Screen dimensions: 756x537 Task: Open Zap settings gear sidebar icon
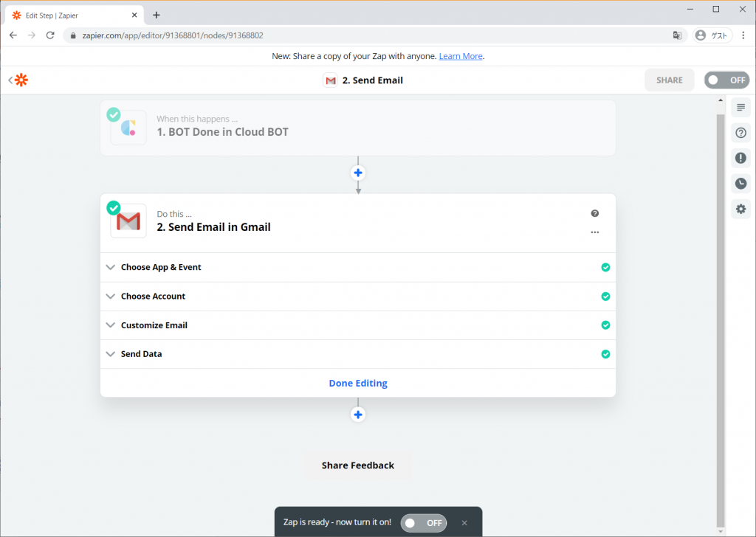pyautogui.click(x=740, y=209)
